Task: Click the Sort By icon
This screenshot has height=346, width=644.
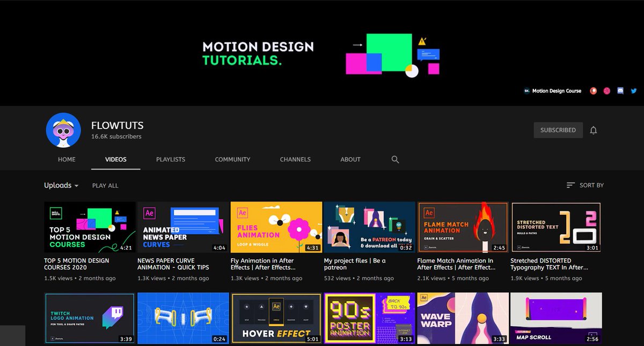Action: [x=570, y=185]
